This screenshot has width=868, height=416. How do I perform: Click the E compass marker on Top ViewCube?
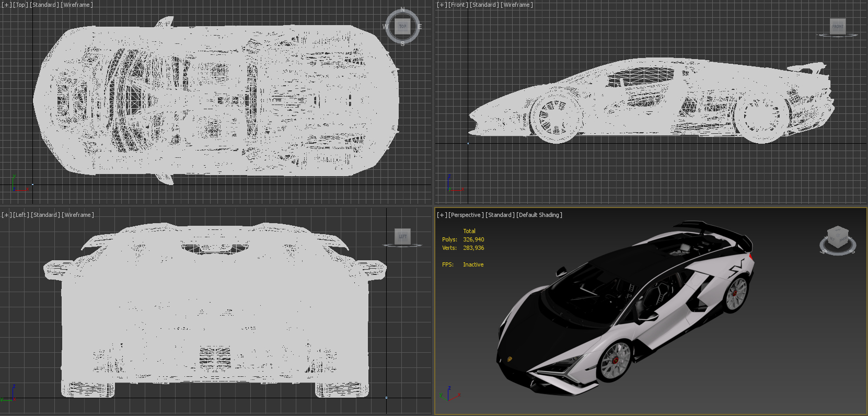click(419, 27)
